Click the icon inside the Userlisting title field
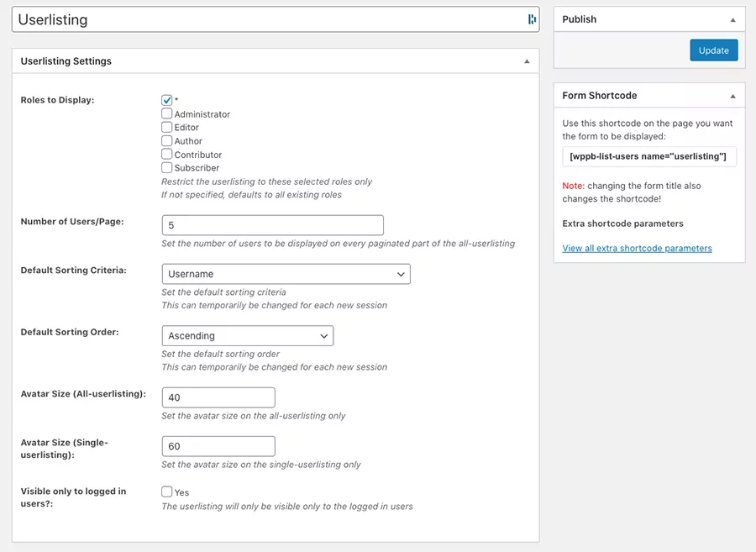 (532, 19)
